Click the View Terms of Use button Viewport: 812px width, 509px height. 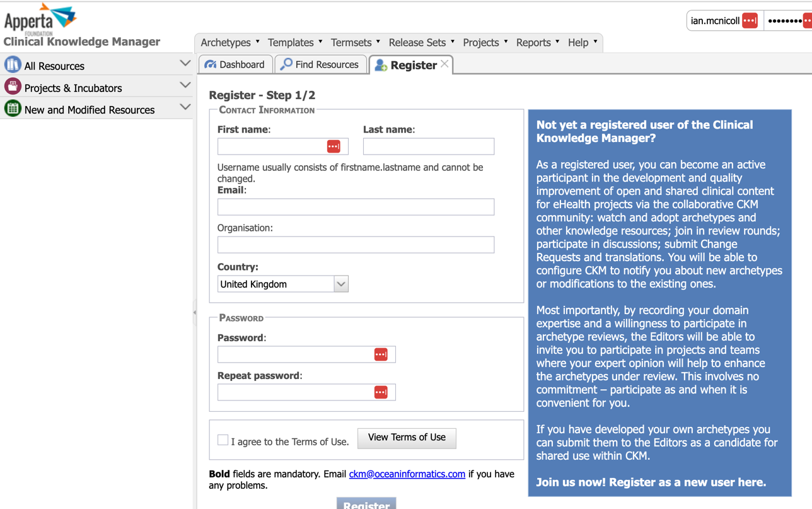(407, 438)
